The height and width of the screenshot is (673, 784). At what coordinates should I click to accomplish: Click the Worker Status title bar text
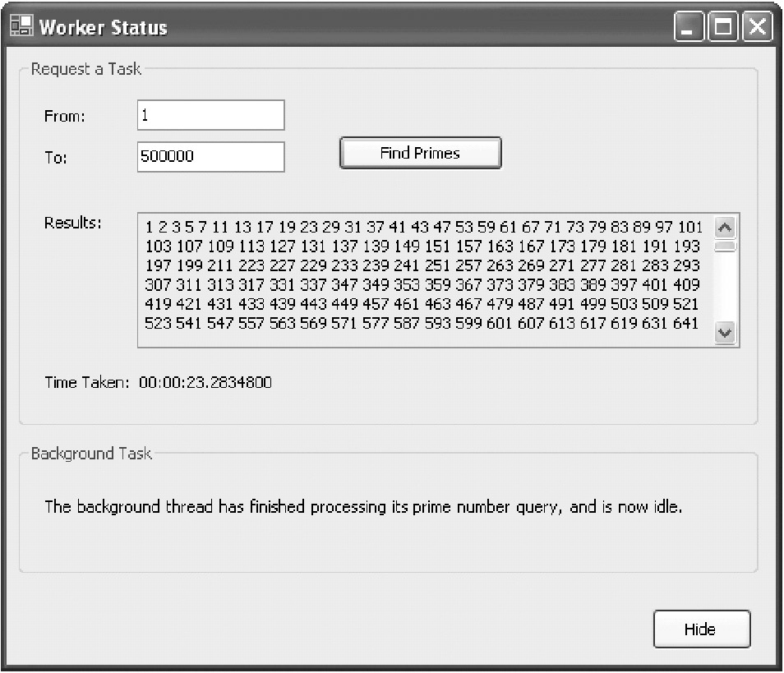coord(103,27)
